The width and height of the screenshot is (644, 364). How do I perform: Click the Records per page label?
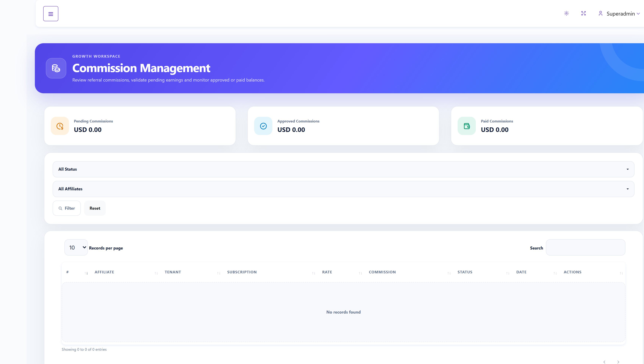point(106,248)
